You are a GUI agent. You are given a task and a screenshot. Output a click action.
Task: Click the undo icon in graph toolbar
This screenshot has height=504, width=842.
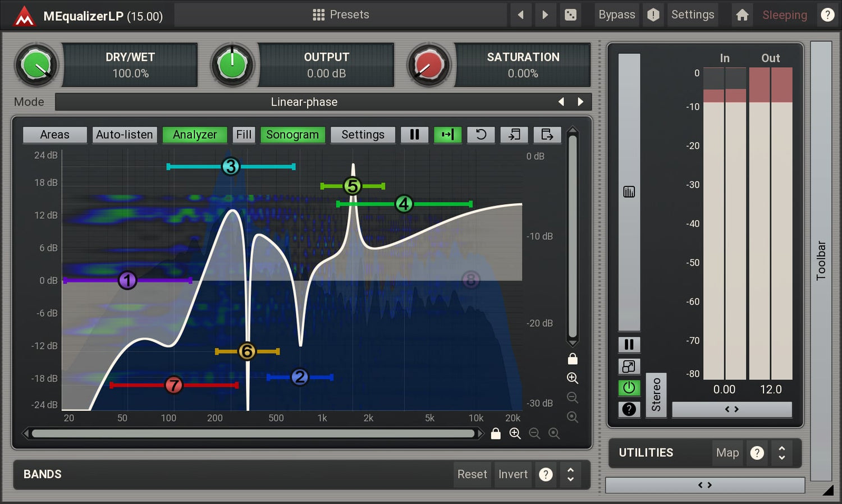(x=481, y=135)
